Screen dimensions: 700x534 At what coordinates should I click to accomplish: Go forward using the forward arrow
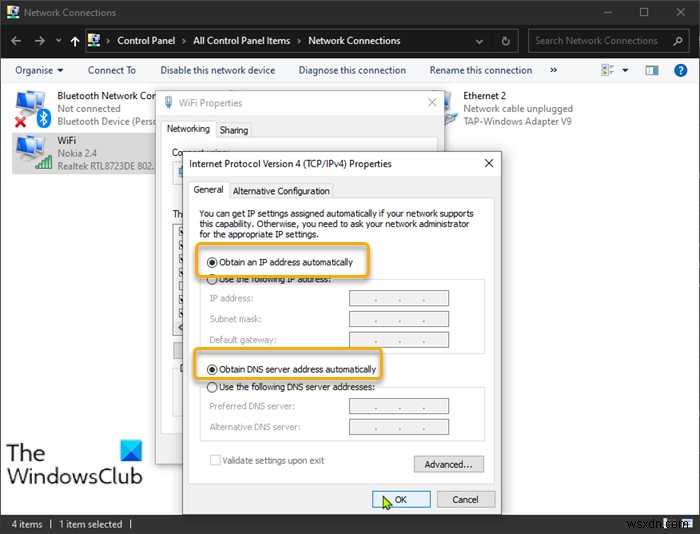pyautogui.click(x=40, y=41)
